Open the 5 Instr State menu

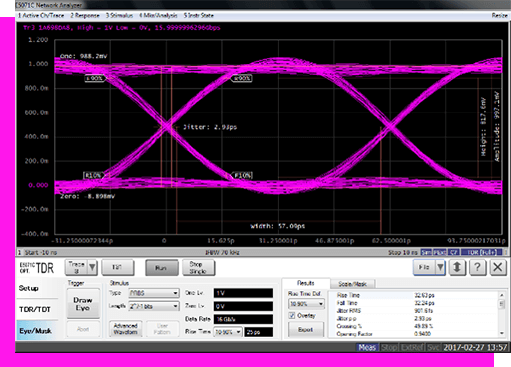199,15
